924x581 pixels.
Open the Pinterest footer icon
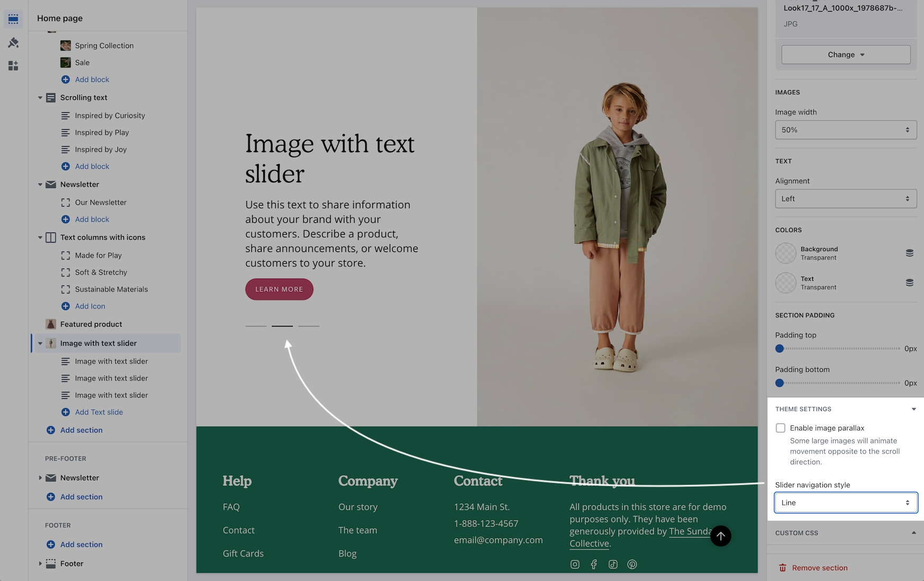click(x=632, y=564)
